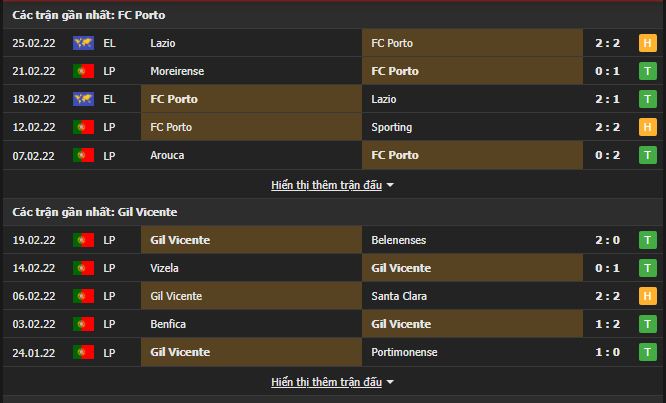This screenshot has width=666, height=403.
Task: Click the green T badge for Moreirense match
Action: [647, 71]
